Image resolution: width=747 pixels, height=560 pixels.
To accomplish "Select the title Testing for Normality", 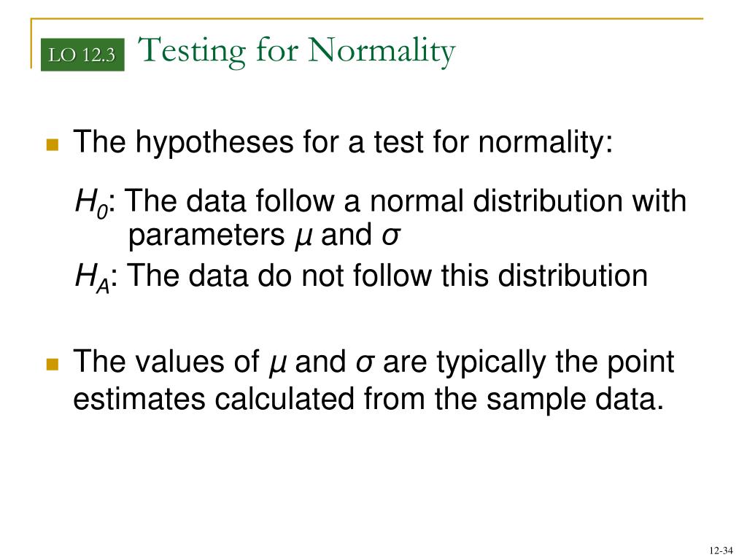I will click(296, 52).
